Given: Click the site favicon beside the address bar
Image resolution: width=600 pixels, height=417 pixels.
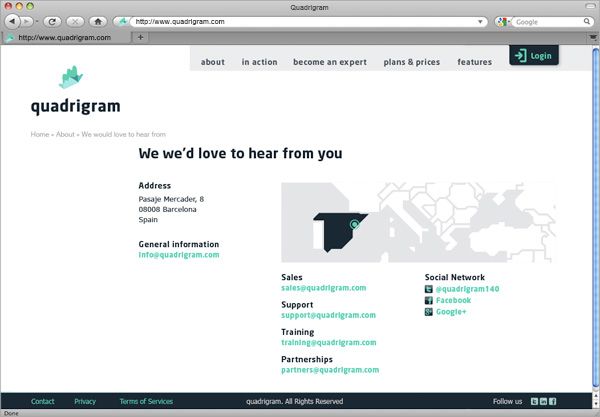Looking at the screenshot, I should 122,21.
